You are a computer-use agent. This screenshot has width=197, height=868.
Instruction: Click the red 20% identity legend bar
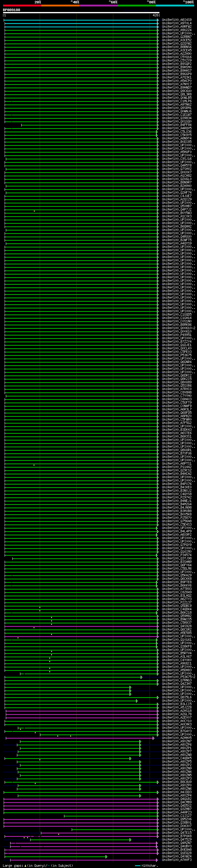(22, 6)
